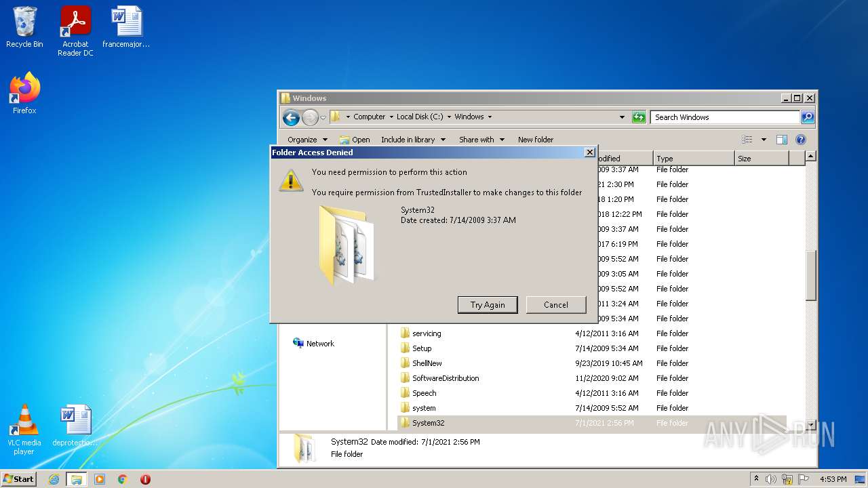Image resolution: width=868 pixels, height=488 pixels.
Task: Click the network tray icon
Action: [x=787, y=479]
